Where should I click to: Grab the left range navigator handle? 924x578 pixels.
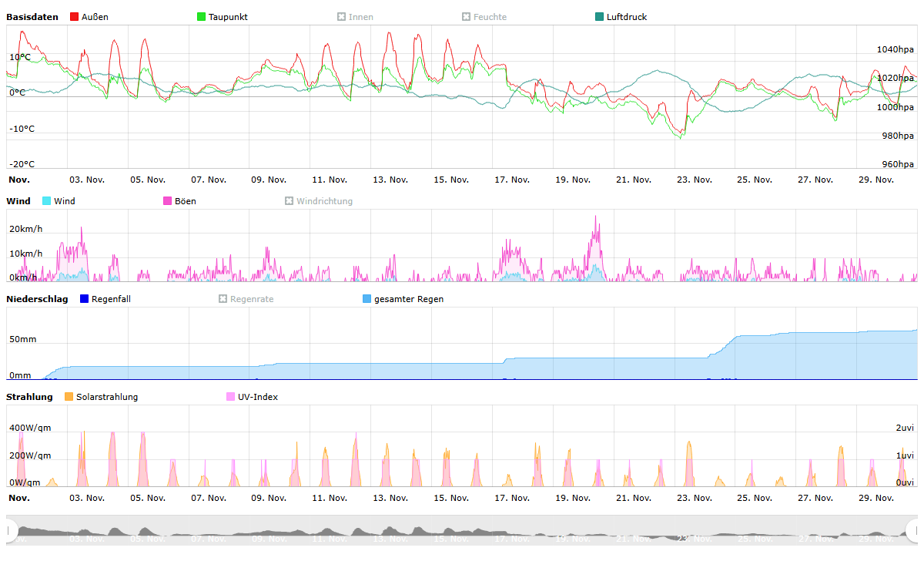click(x=11, y=530)
